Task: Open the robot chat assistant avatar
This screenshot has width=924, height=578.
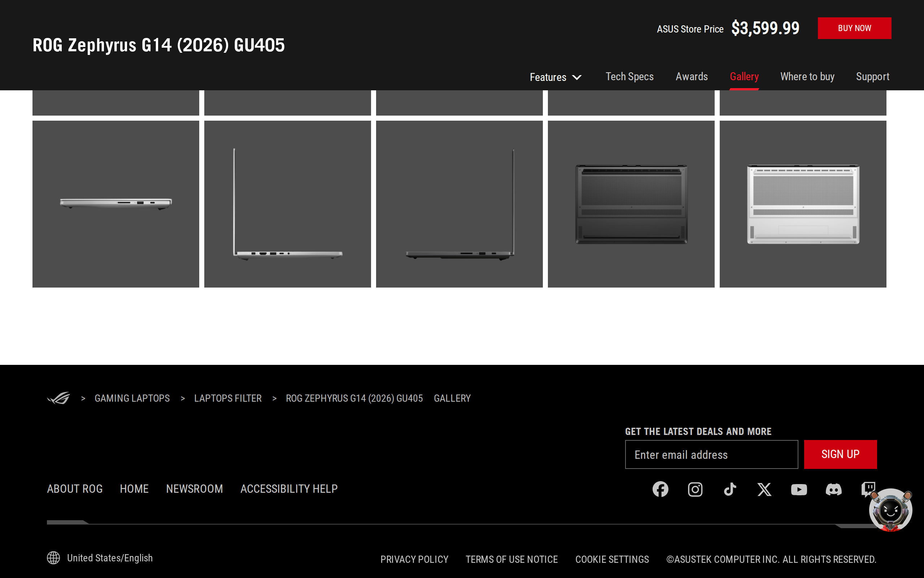Action: tap(890, 510)
